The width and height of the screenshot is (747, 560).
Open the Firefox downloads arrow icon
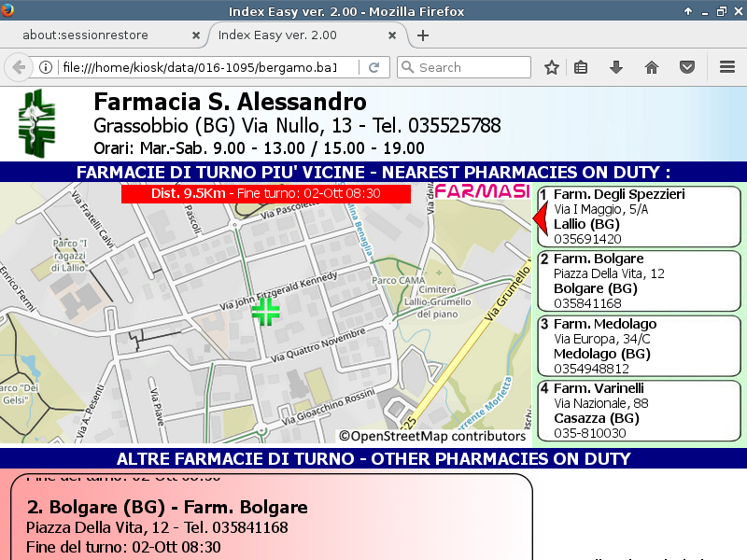click(616, 67)
